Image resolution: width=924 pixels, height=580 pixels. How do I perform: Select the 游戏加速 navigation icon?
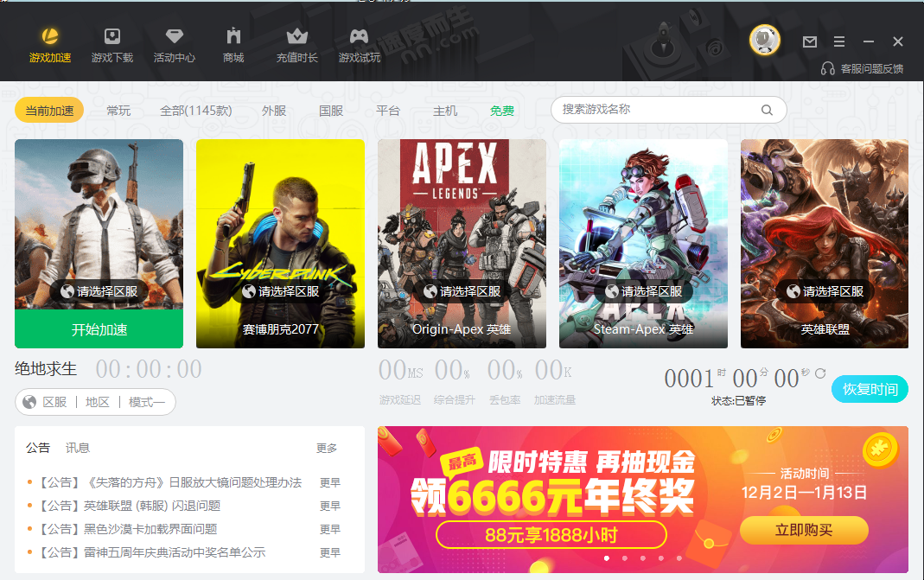[49, 41]
